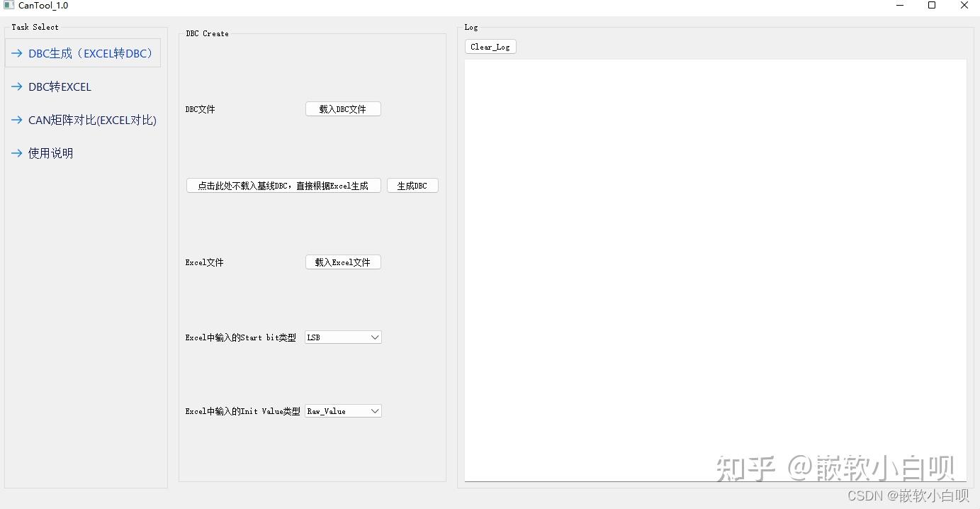
Task: Click the 载入Excel文件 load button
Action: (x=343, y=262)
